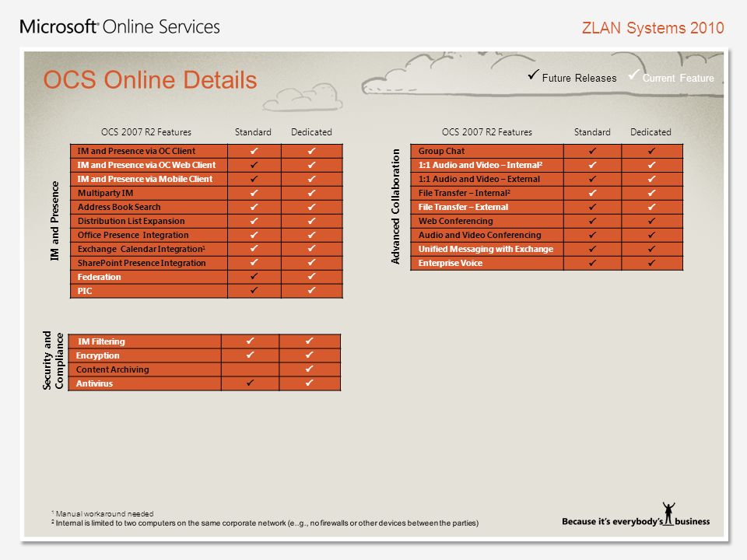Click the Dedicated checkmark for Distribution List Expansion
747x560 pixels.
[311, 221]
